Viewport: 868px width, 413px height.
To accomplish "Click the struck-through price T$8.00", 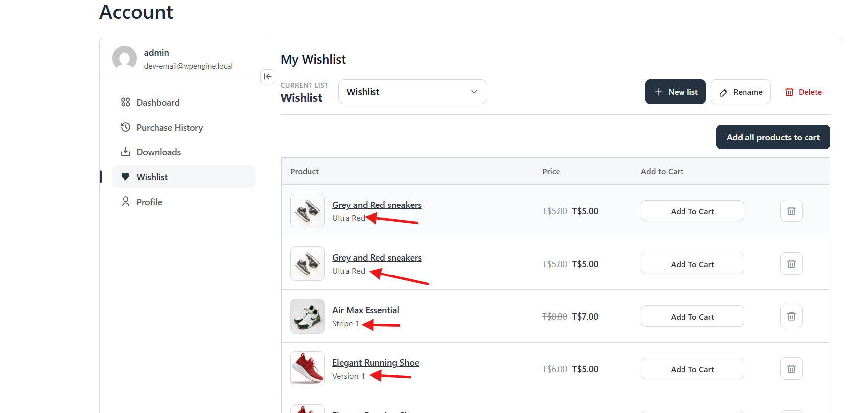I will pos(555,317).
